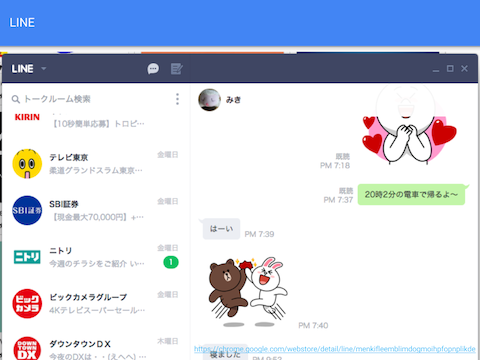The height and width of the screenshot is (360, 480).
Task: Minimize the LINE window
Action: coord(436,69)
